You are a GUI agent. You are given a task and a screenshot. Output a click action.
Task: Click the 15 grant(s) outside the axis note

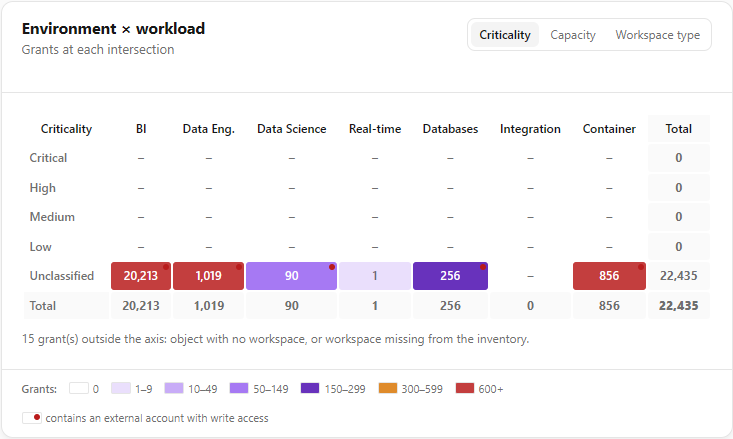(x=275, y=339)
